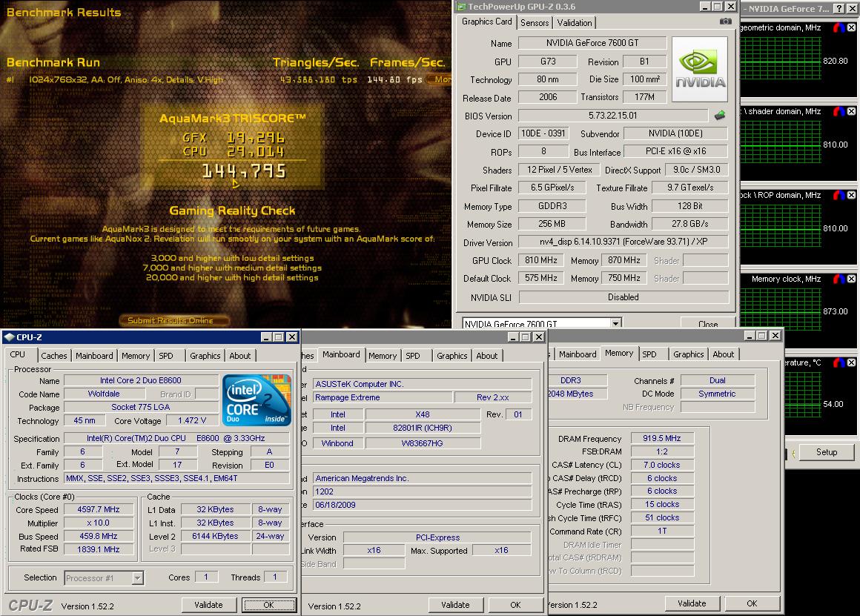Click the Driver Version field in GPU-Z

point(623,242)
